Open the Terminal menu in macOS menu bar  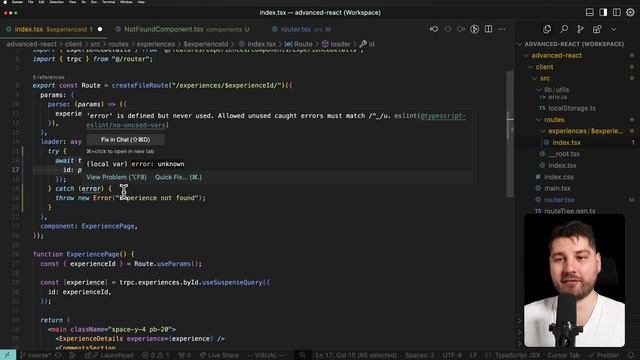(108, 2)
